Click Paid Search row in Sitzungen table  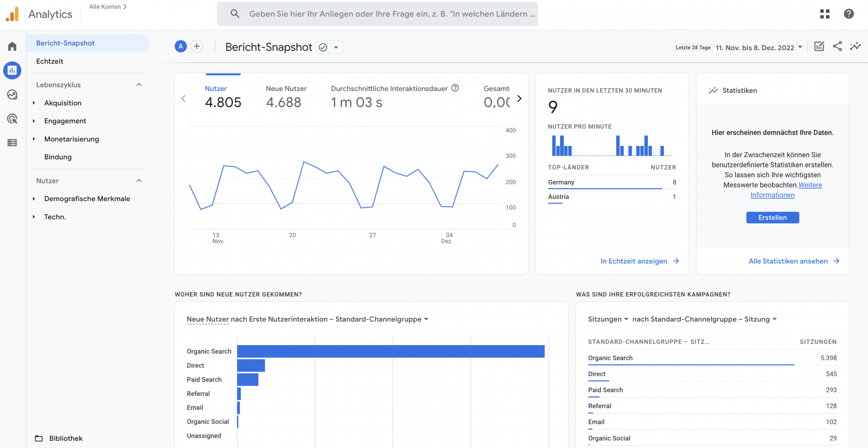coord(712,390)
